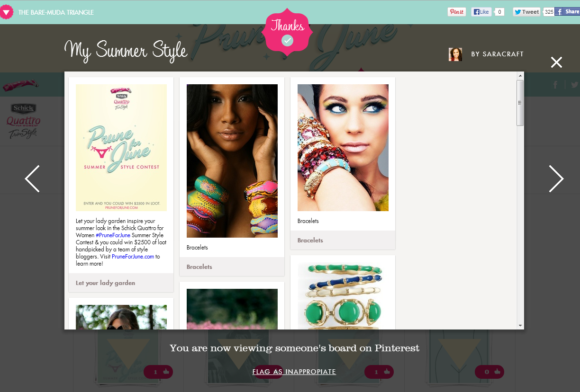
Task: Share the page on Facebook
Action: coord(568,12)
